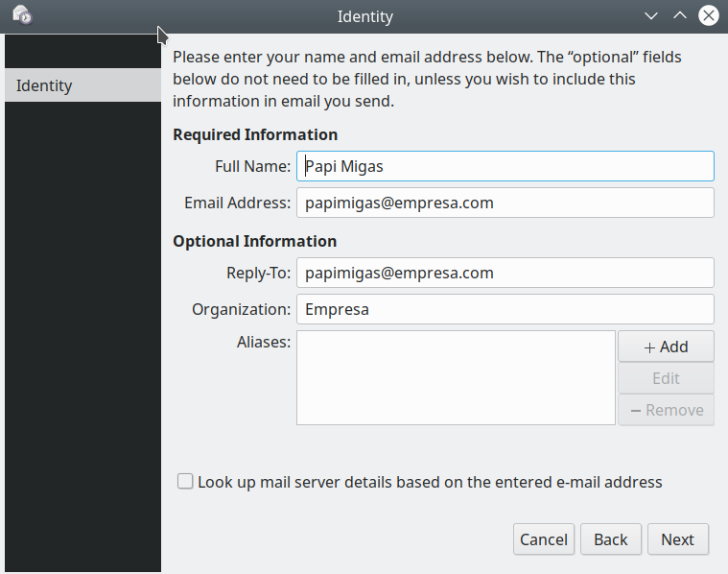728x574 pixels.
Task: Close the Identity dialog
Action: point(709,16)
